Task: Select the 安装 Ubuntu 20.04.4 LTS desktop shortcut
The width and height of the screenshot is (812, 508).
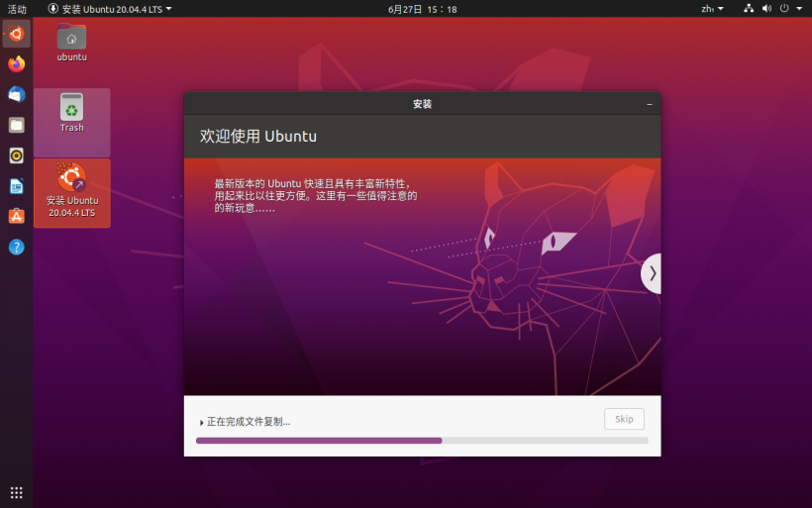Action: [71, 191]
